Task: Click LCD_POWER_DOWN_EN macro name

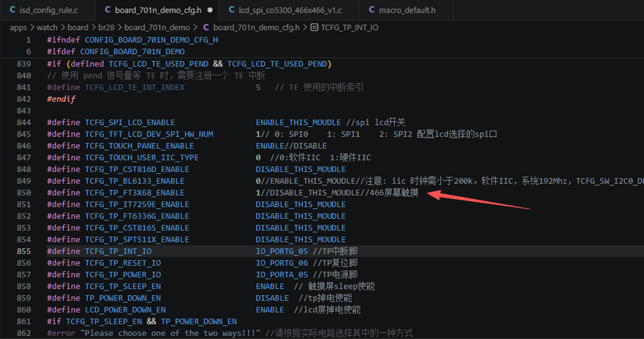Action: (x=125, y=310)
